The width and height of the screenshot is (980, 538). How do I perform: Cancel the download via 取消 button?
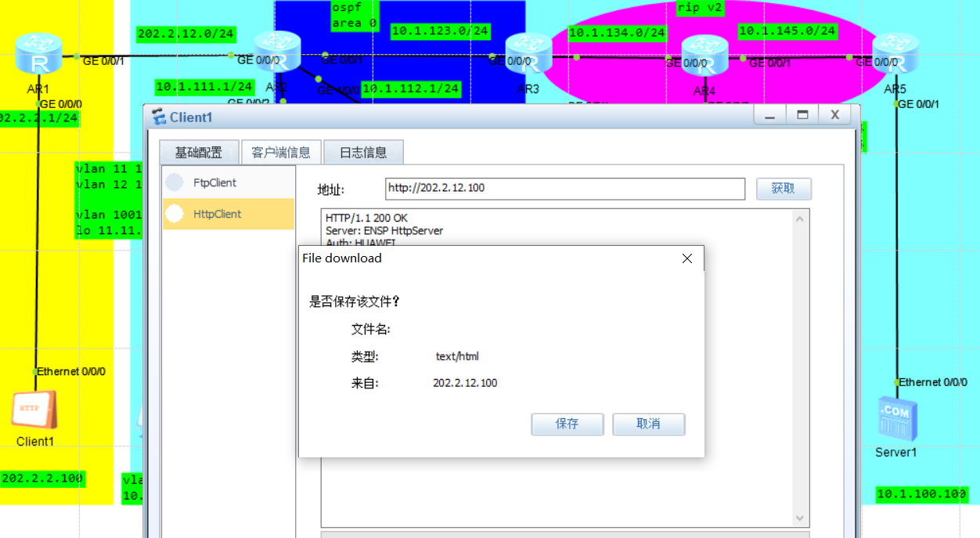tap(648, 424)
